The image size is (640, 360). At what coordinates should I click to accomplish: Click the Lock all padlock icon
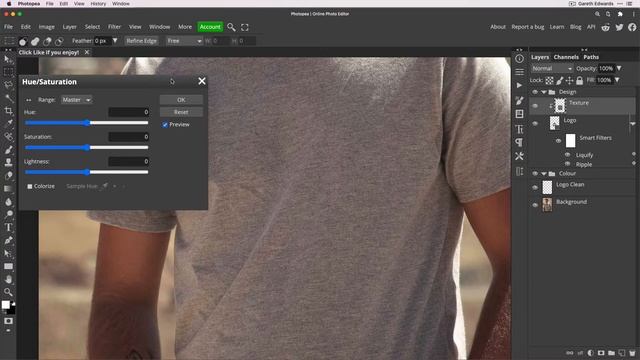tap(579, 80)
